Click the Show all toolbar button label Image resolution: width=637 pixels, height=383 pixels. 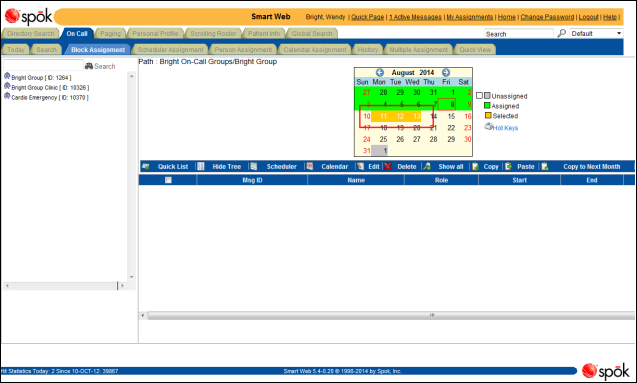coord(451,167)
